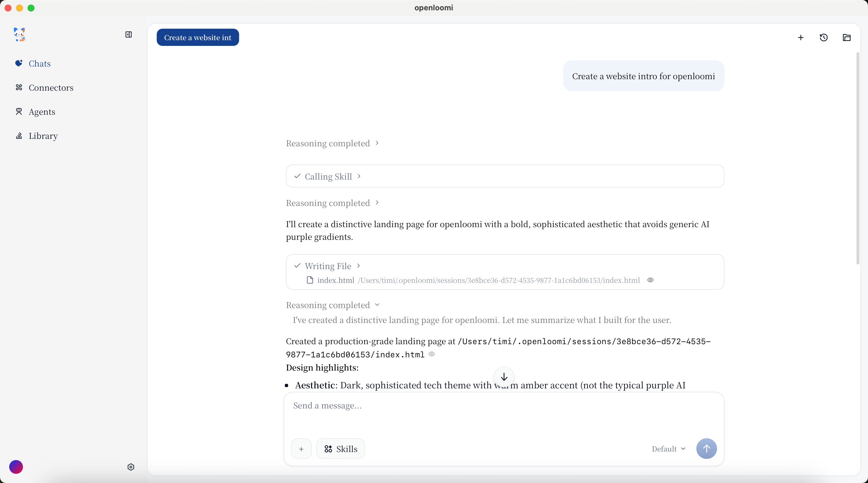Open settings gear icon
Image resolution: width=868 pixels, height=483 pixels.
pyautogui.click(x=131, y=467)
